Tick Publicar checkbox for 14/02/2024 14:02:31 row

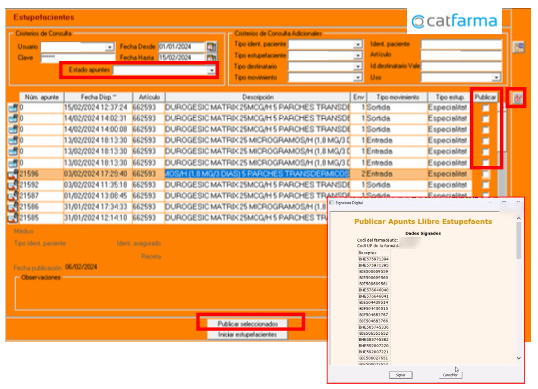click(x=485, y=119)
